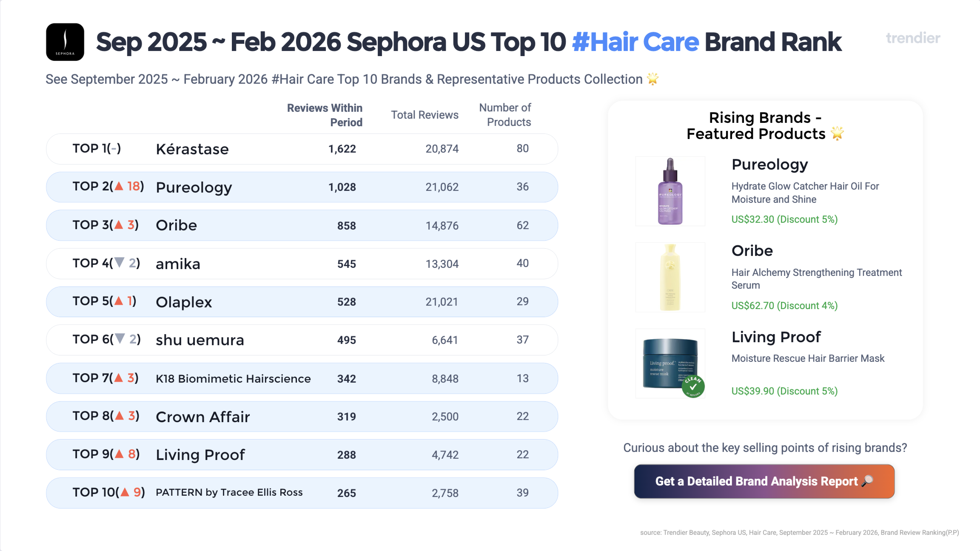
Task: Click the #Hair Care hashtag in title
Action: coord(635,42)
